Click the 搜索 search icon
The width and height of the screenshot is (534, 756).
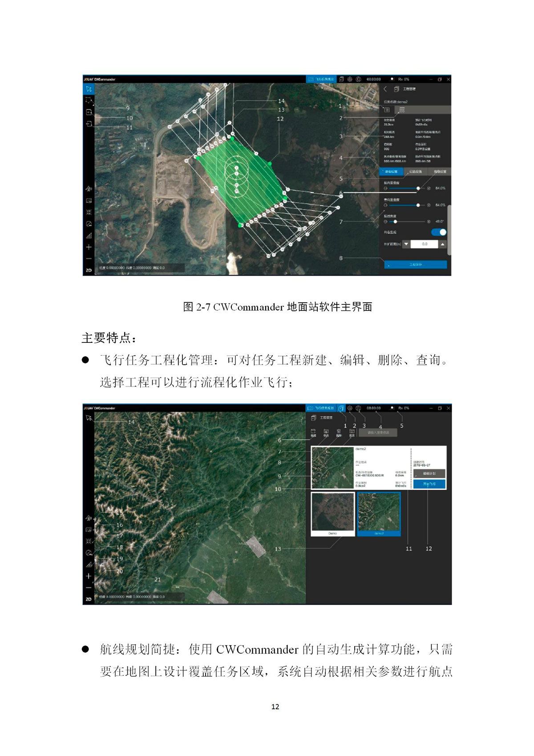352,433
